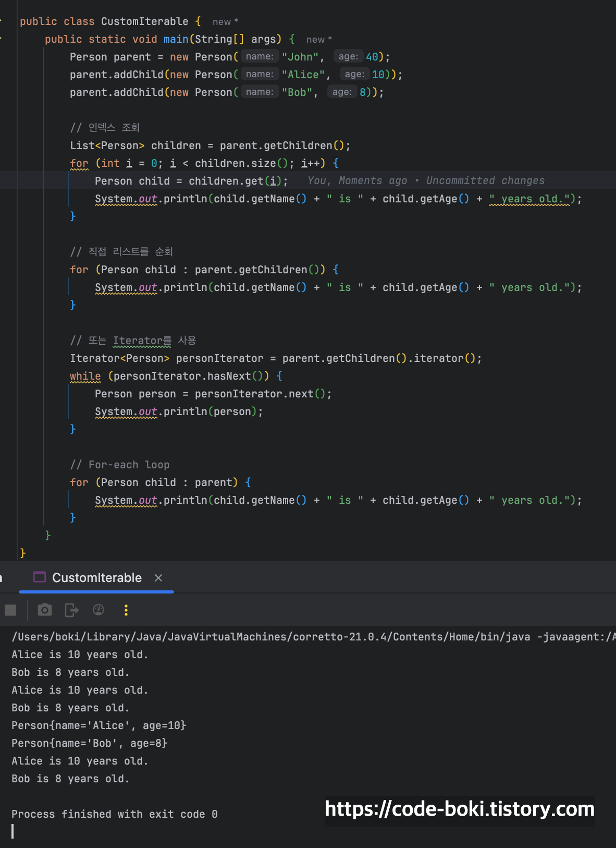Click the exit process icon in run toolbar
Viewport: 616px width, 848px height.
click(x=71, y=610)
